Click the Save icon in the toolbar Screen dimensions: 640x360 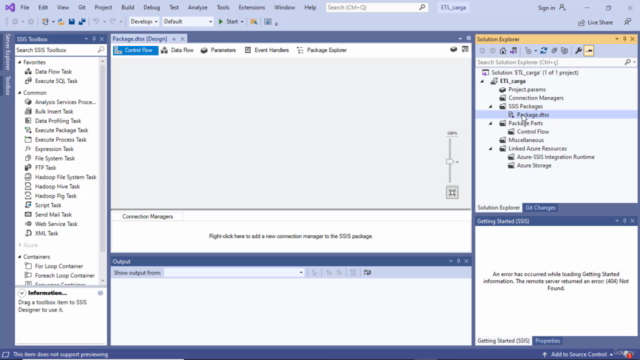click(x=71, y=22)
